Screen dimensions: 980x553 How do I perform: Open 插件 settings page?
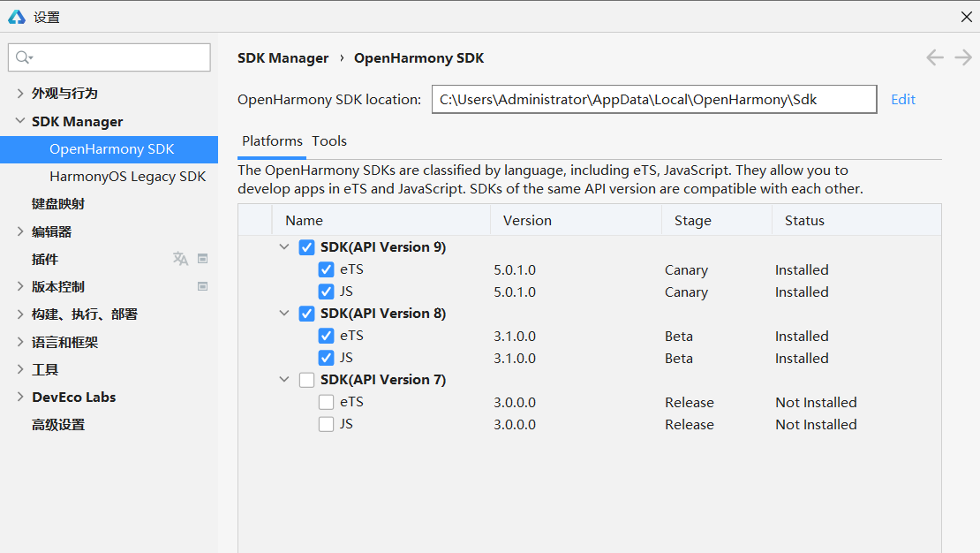click(45, 259)
